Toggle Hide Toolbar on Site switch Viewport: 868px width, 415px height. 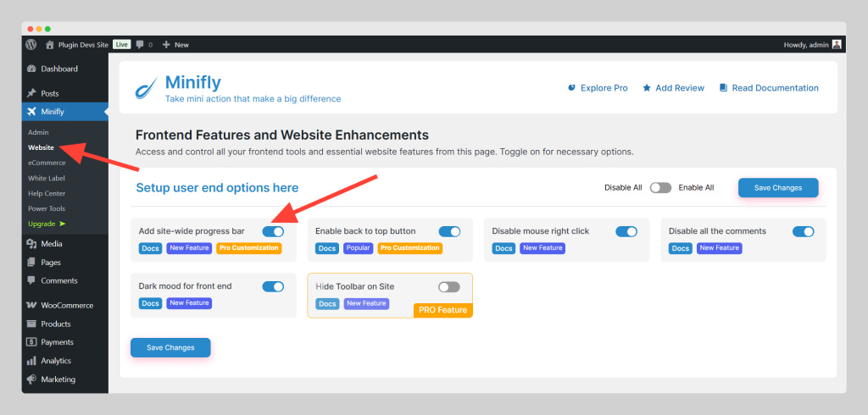[449, 286]
